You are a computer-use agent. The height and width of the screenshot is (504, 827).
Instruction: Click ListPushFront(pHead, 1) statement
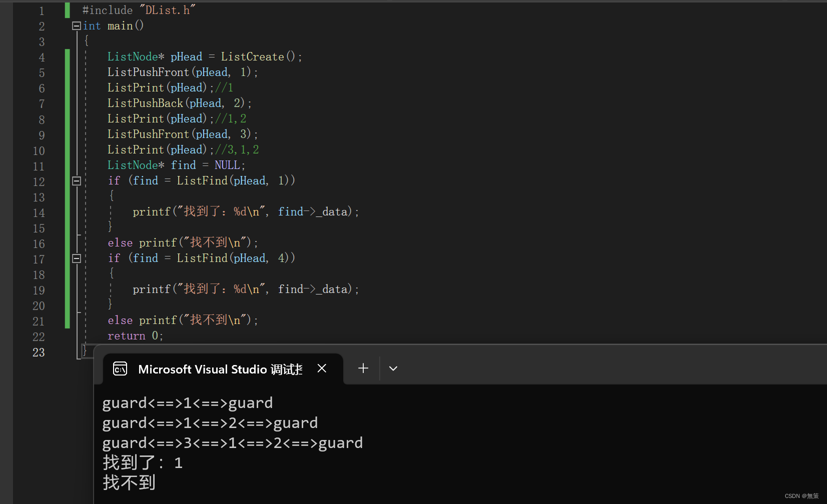tap(183, 72)
